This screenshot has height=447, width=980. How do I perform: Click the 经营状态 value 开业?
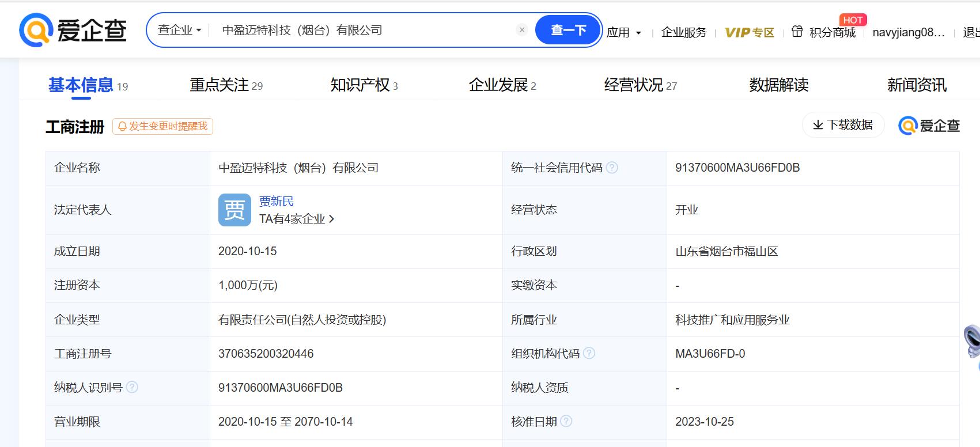click(x=687, y=210)
